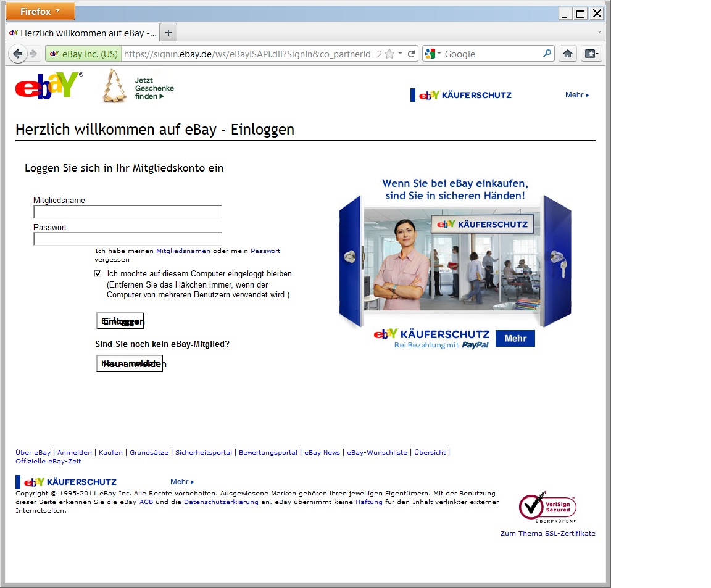The image size is (711, 588).
Task: Open the 'Übersicht' footer link
Action: click(x=430, y=452)
